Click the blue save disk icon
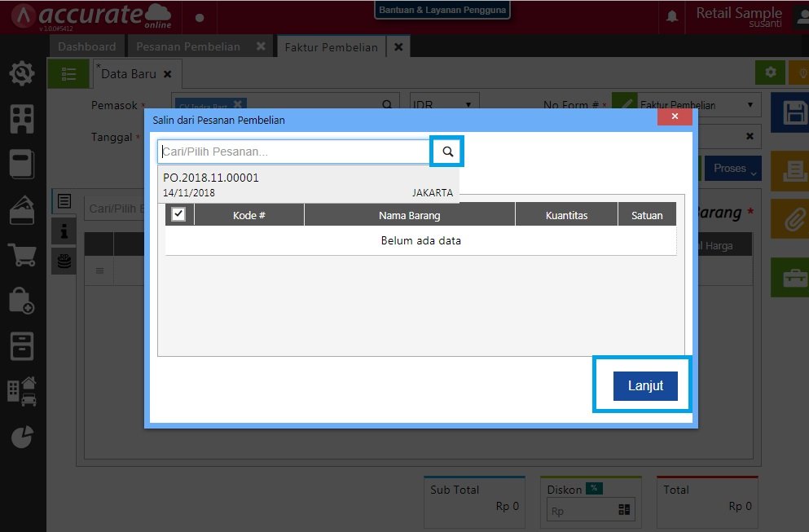809x532 pixels. [x=794, y=113]
